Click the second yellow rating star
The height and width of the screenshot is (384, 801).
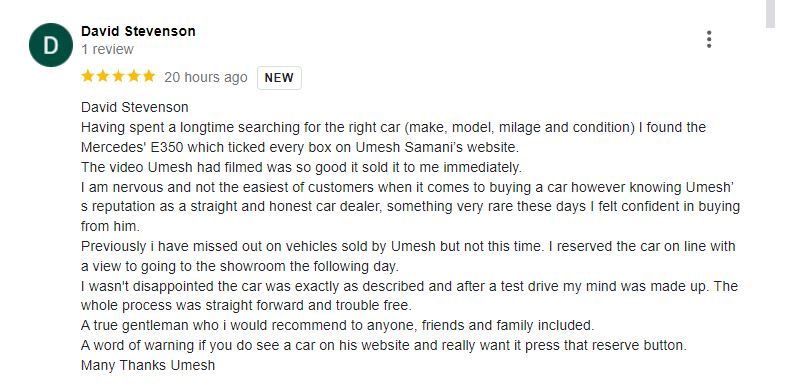(x=103, y=77)
